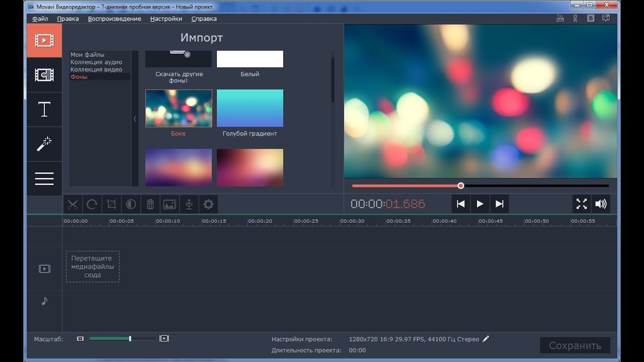This screenshot has width=644, height=362.
Task: Open the hamburger more tools tab
Action: 44,178
